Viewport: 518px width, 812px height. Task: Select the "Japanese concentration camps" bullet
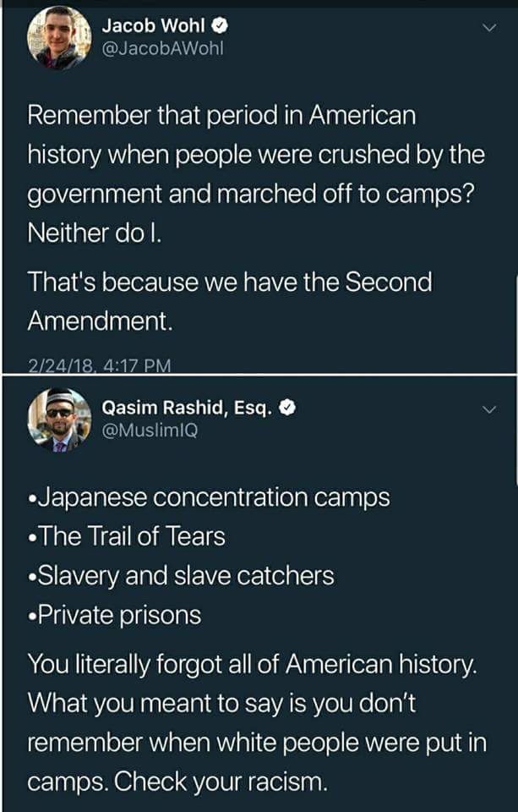pyautogui.click(x=210, y=497)
